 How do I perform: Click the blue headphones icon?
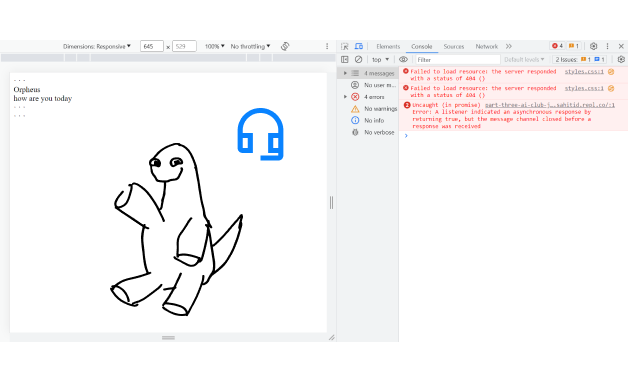(x=260, y=134)
